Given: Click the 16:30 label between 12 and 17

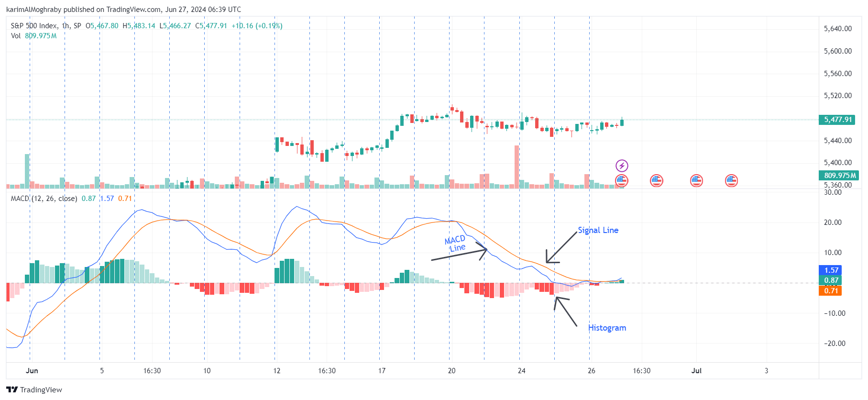Looking at the screenshot, I should tap(327, 371).
